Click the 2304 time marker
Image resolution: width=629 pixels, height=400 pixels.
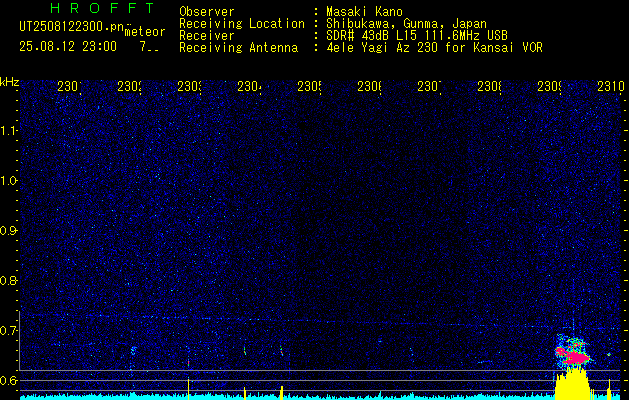[x=249, y=86]
